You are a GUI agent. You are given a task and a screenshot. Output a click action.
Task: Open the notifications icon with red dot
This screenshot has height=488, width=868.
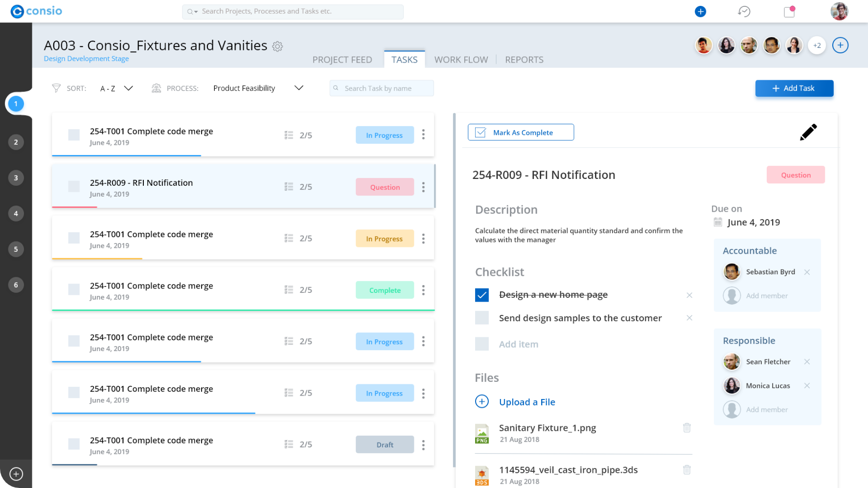pos(789,11)
